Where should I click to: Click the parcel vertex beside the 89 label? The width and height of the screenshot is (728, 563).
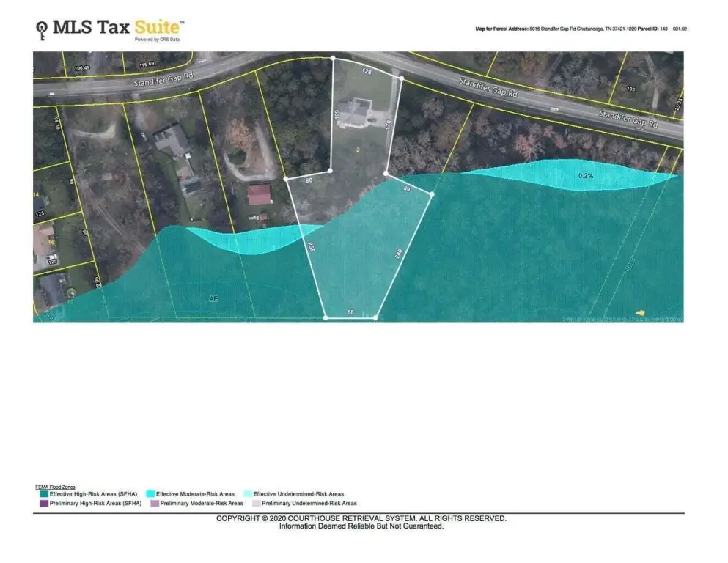pyautogui.click(x=432, y=194)
